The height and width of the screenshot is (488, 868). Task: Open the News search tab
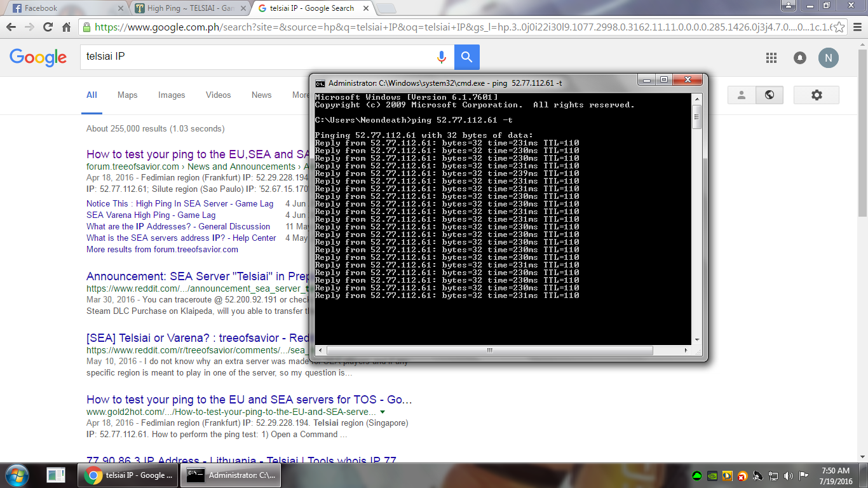point(261,95)
